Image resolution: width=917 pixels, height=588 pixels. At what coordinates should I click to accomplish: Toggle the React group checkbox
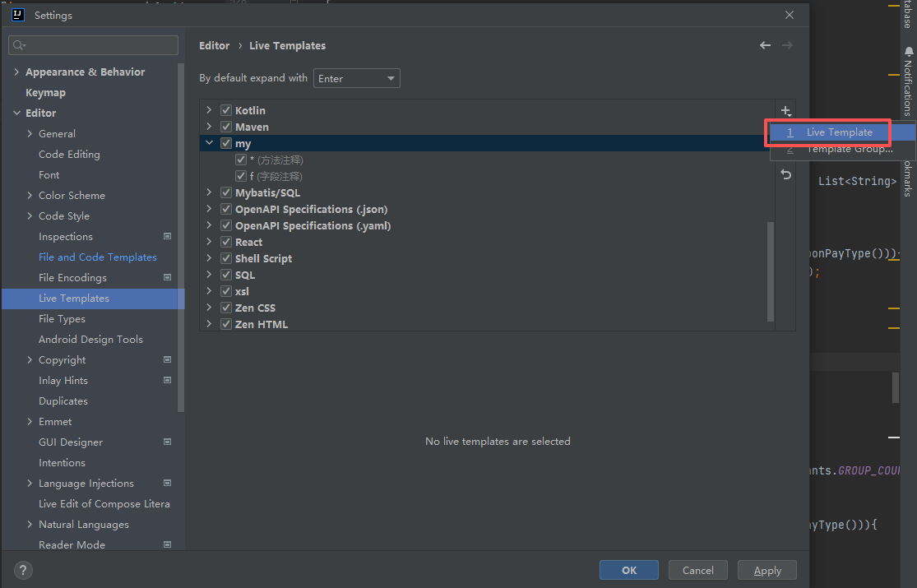tap(225, 242)
